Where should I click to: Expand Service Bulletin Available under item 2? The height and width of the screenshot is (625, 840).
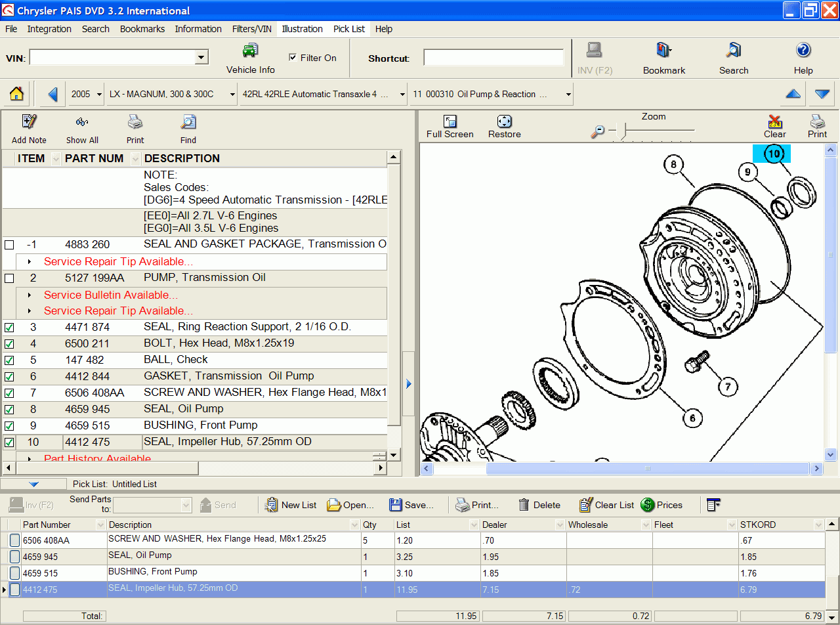pos(30,295)
